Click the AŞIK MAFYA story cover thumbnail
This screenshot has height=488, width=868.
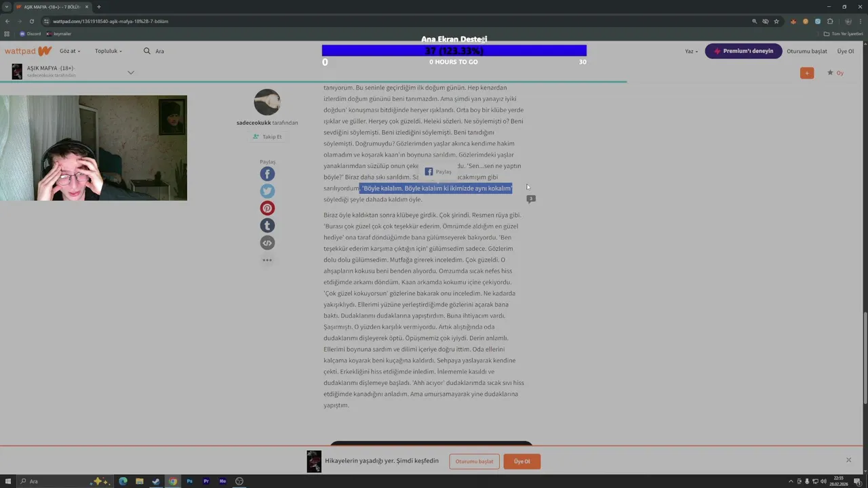17,71
